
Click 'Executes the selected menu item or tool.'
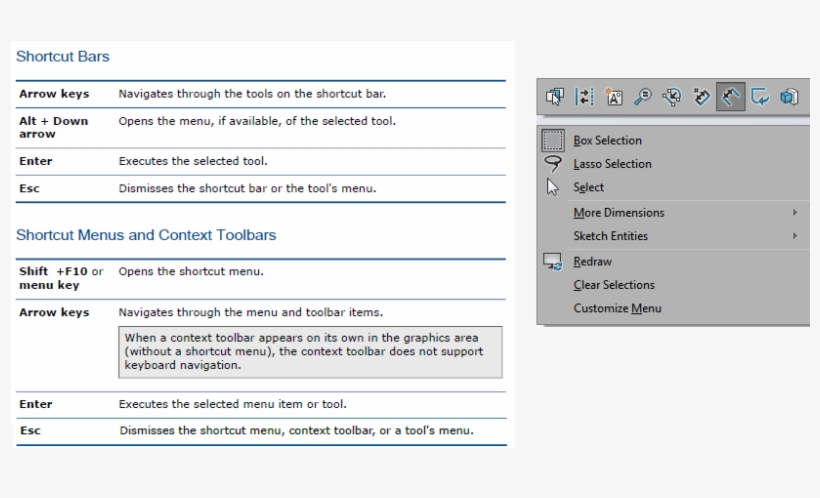point(233,404)
